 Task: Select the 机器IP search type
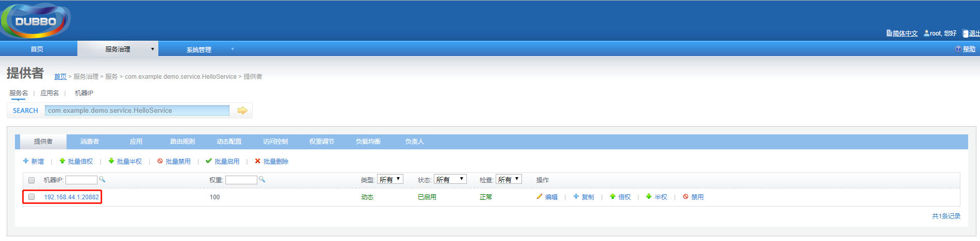click(84, 93)
